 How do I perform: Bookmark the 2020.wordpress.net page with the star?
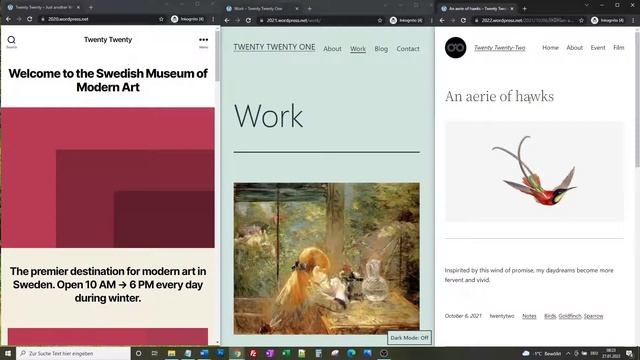coord(161,19)
